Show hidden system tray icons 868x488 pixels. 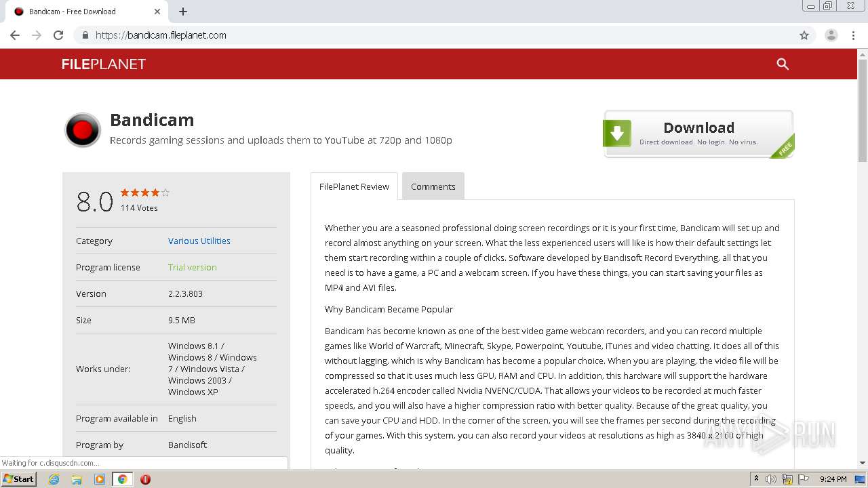pos(756,479)
